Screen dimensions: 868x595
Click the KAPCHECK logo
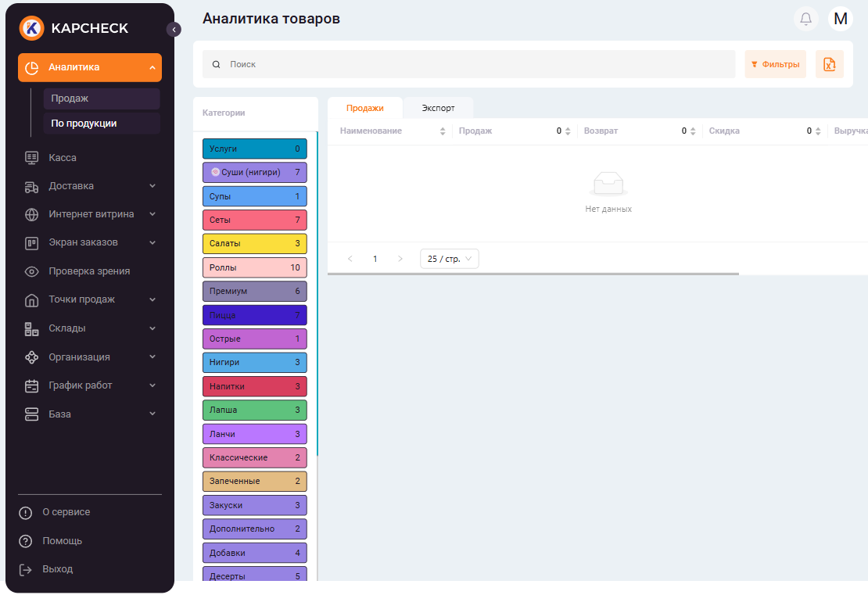tap(74, 28)
